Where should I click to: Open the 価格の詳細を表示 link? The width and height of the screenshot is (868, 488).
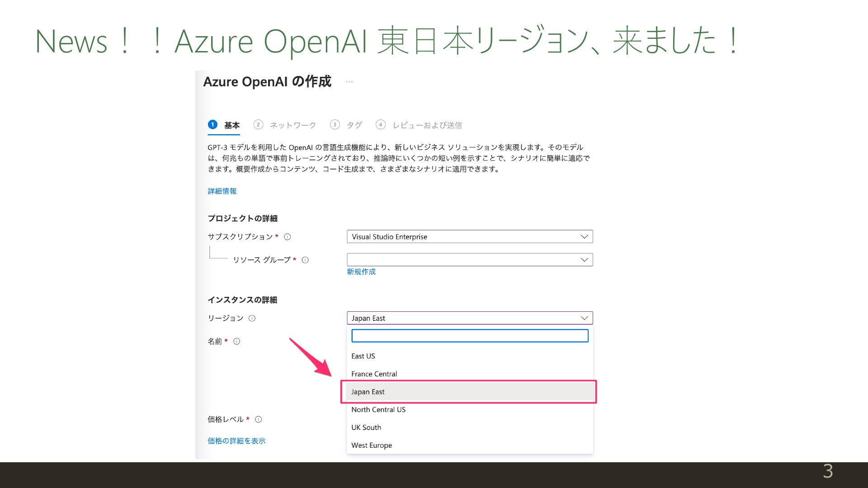tap(236, 441)
